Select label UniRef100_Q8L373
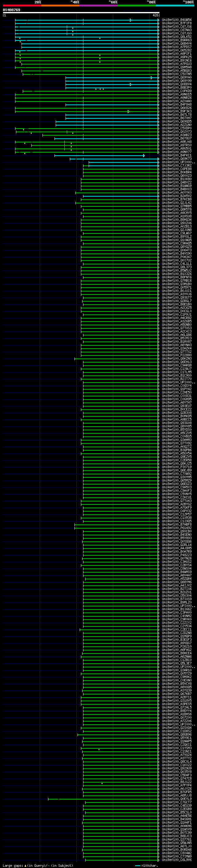Viewport: 197px width, 868px height. coord(176,267)
